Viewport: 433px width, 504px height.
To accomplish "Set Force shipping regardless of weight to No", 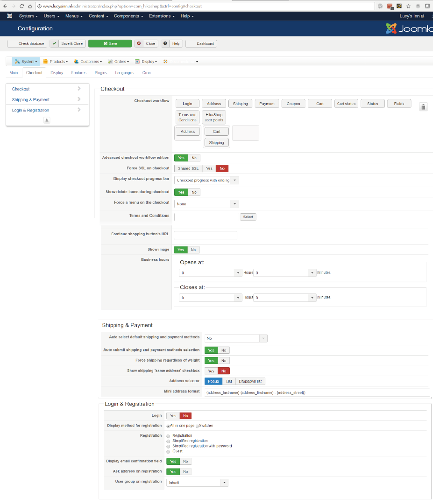I will (x=224, y=361).
